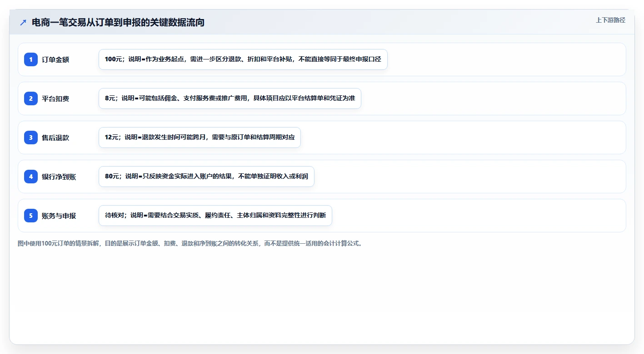Click the 8元 platform fee description box
Viewport: 644px width, 354px height.
coord(230,98)
